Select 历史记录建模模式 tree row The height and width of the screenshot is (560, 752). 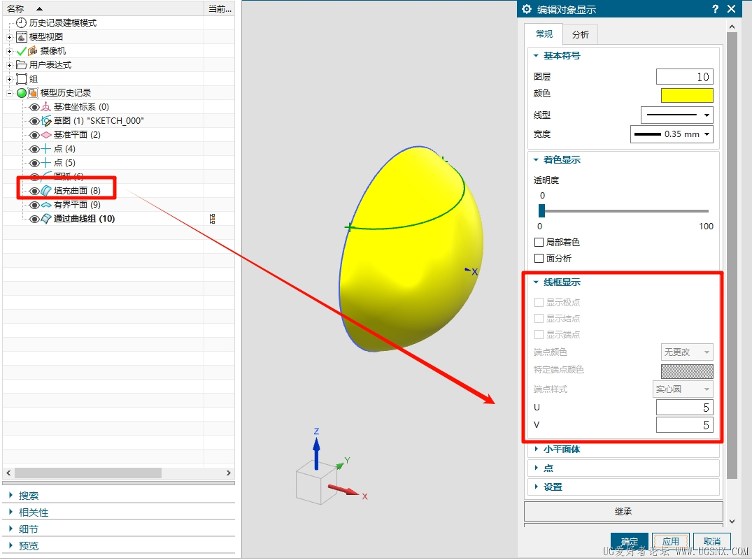62,22
